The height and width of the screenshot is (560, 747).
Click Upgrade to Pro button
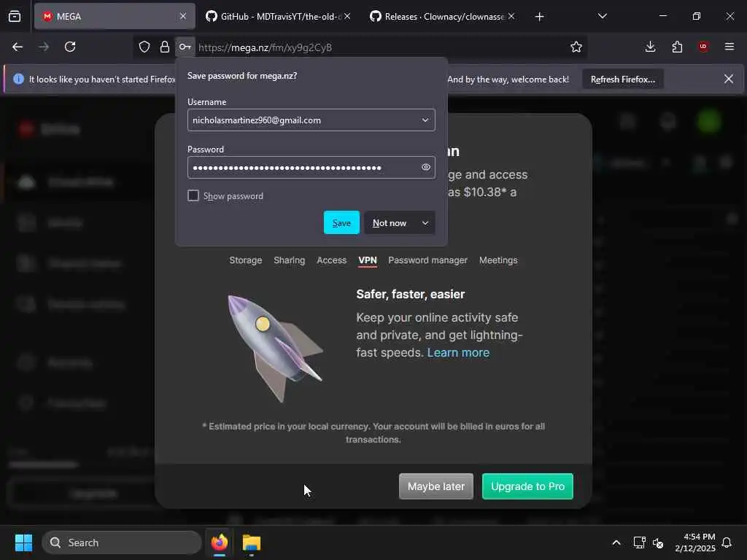[527, 486]
